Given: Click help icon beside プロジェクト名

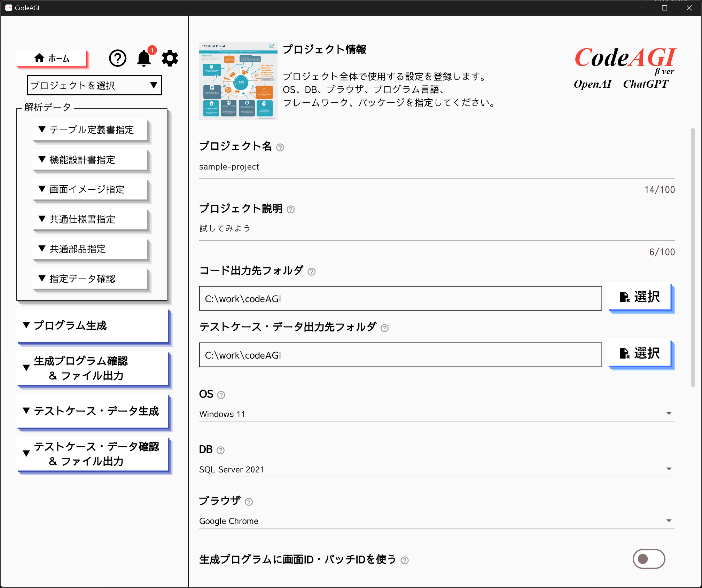Looking at the screenshot, I should 280,148.
